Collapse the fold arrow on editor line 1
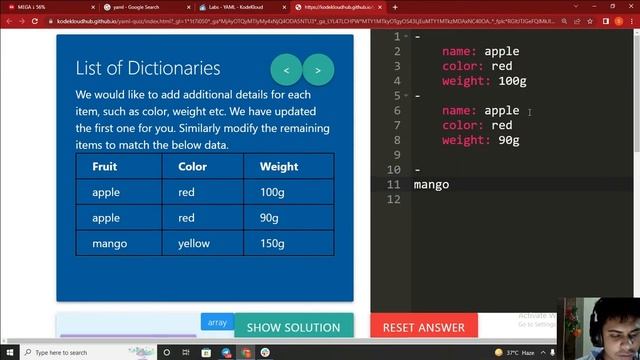The width and height of the screenshot is (640, 360). click(406, 36)
